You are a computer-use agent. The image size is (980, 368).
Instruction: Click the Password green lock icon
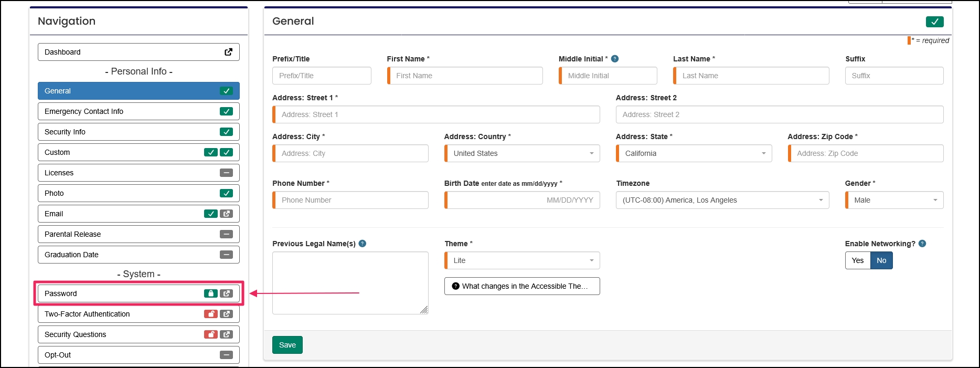(x=211, y=293)
